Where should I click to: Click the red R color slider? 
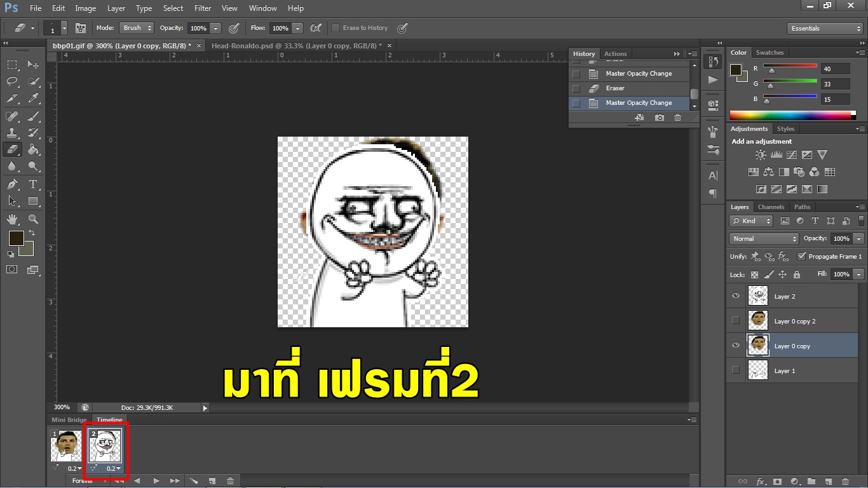790,65
